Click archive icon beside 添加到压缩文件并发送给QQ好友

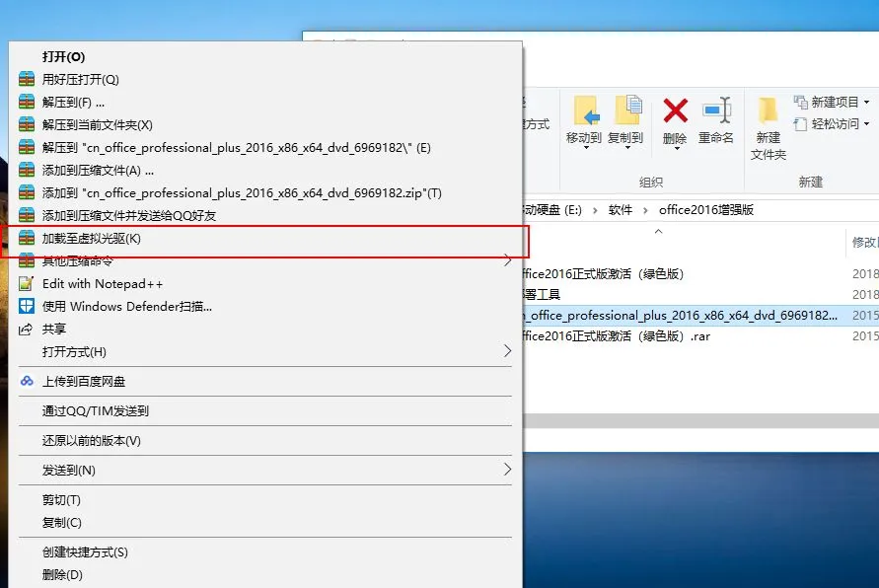click(x=27, y=215)
